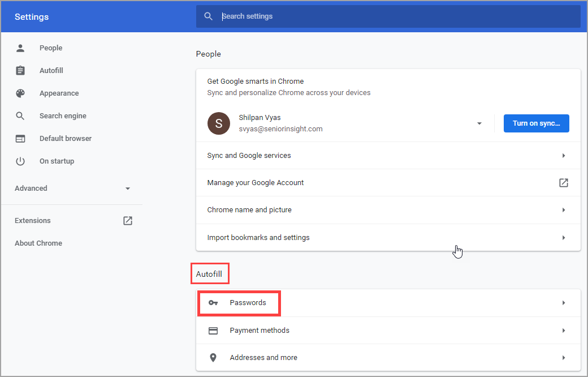Open the Payment methods row

coord(388,331)
